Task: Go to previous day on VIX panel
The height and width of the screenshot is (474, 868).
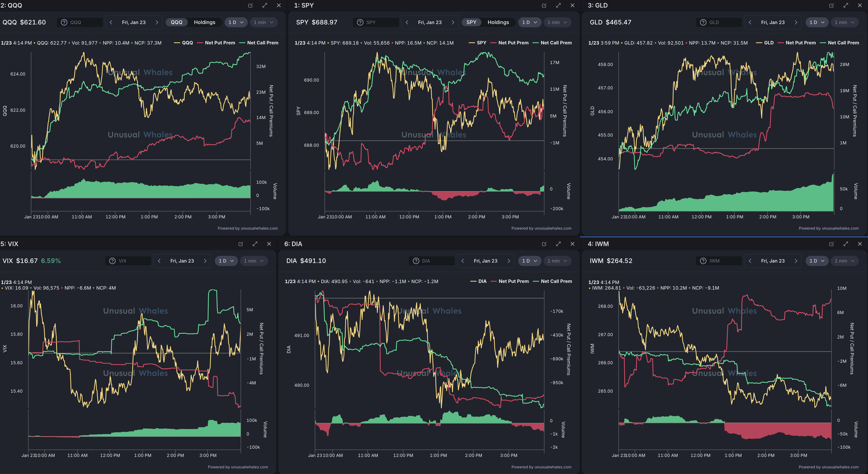Action: pos(159,261)
